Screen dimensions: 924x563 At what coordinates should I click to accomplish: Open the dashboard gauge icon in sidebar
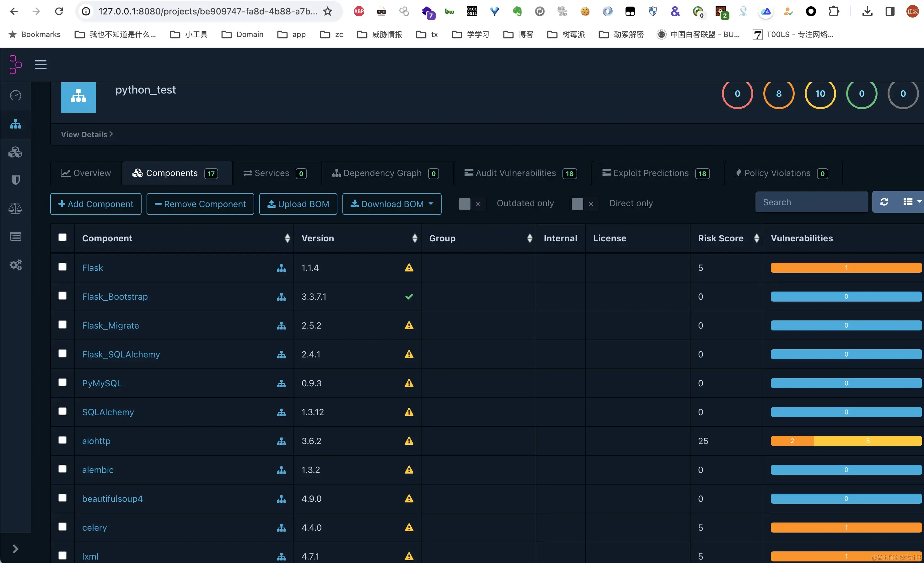pyautogui.click(x=15, y=95)
